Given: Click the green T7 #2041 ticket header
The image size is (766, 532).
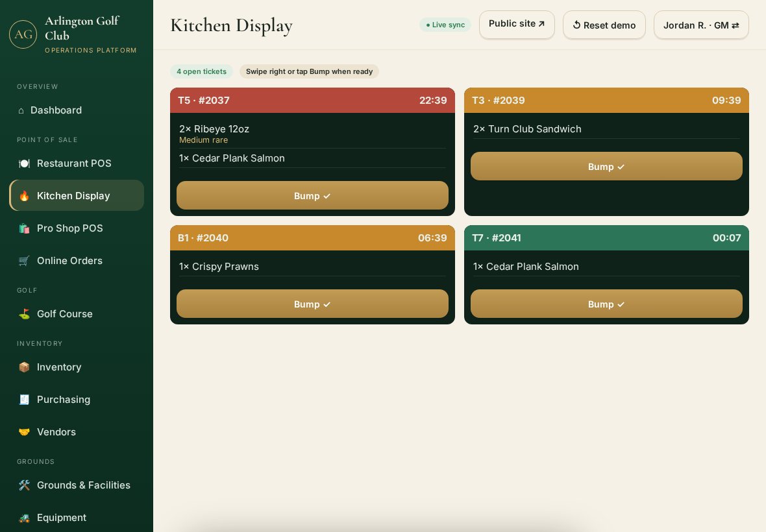Looking at the screenshot, I should pos(606,238).
